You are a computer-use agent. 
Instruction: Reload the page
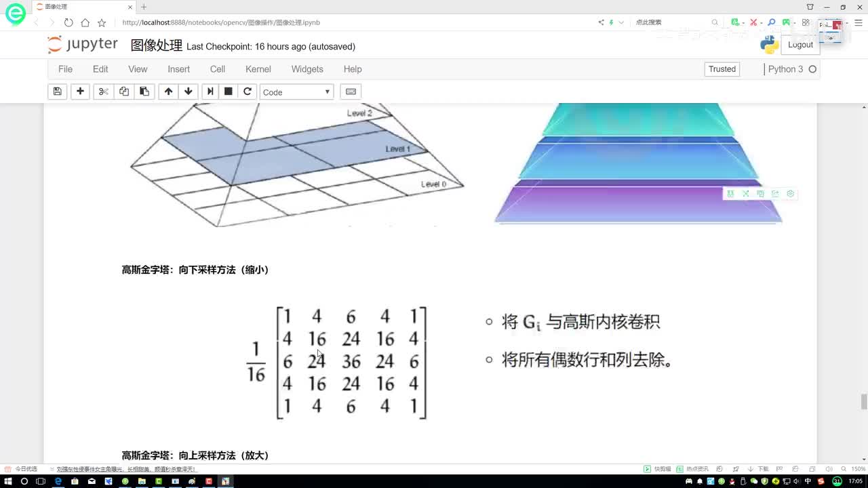click(68, 22)
